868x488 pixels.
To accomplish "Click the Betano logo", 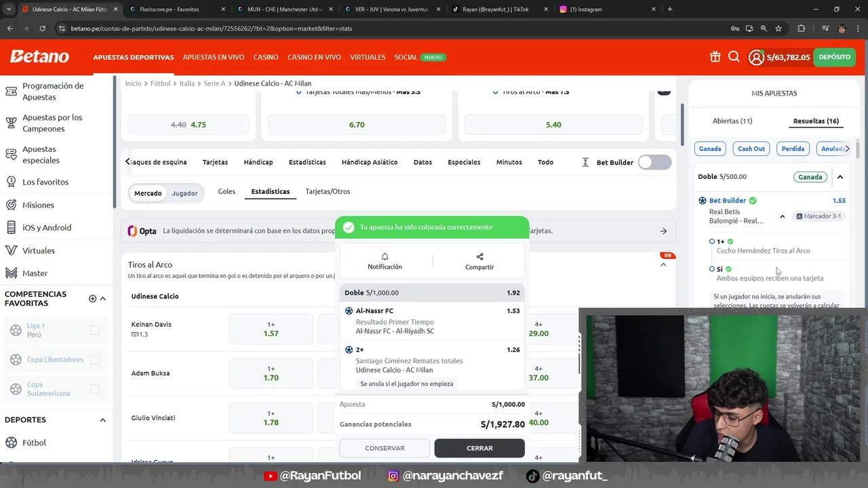I will coord(39,57).
